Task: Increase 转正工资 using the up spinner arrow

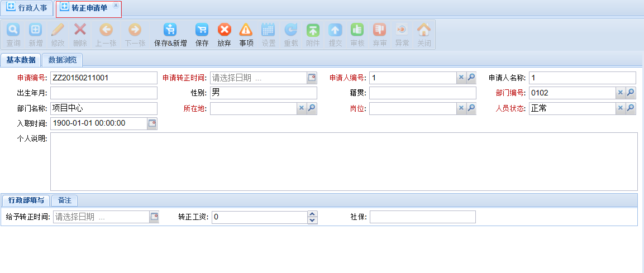Action: click(312, 214)
